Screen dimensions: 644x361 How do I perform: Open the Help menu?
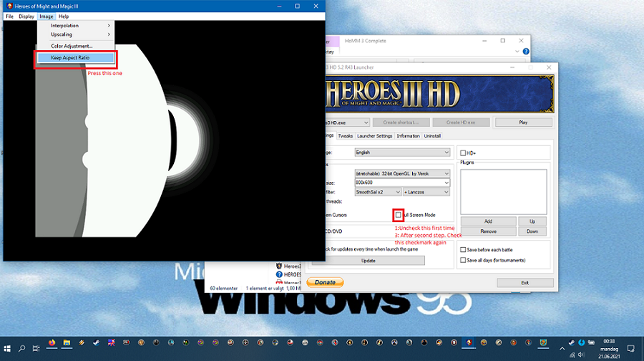[x=64, y=16]
